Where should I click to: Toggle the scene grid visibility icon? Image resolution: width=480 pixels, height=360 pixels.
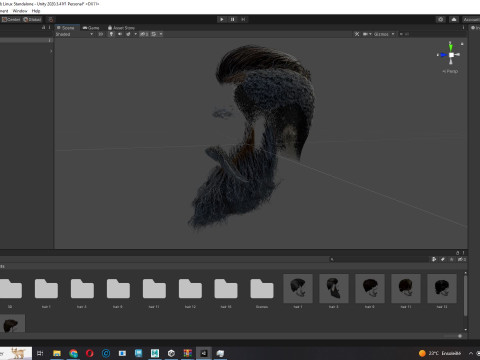click(x=154, y=34)
